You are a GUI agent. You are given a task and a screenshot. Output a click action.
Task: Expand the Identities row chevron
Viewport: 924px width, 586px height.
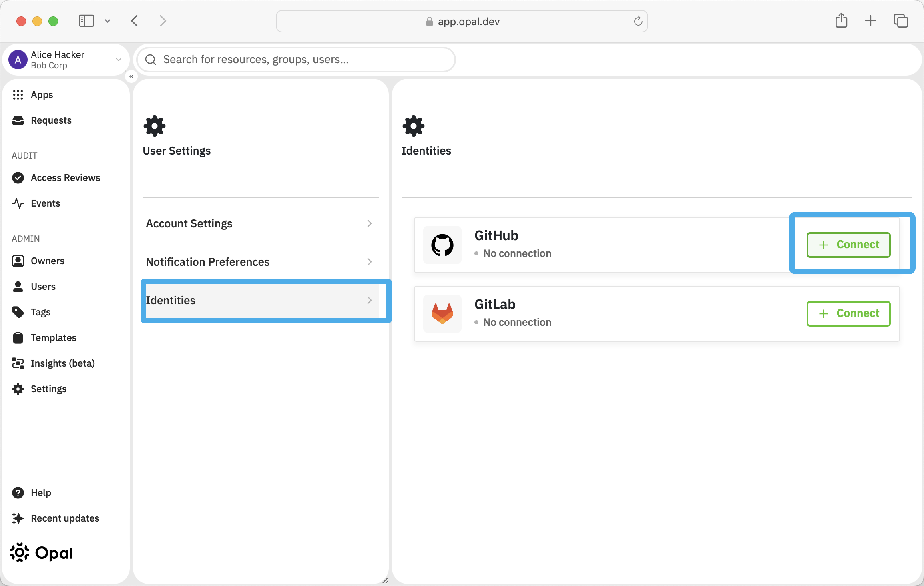pyautogui.click(x=370, y=300)
